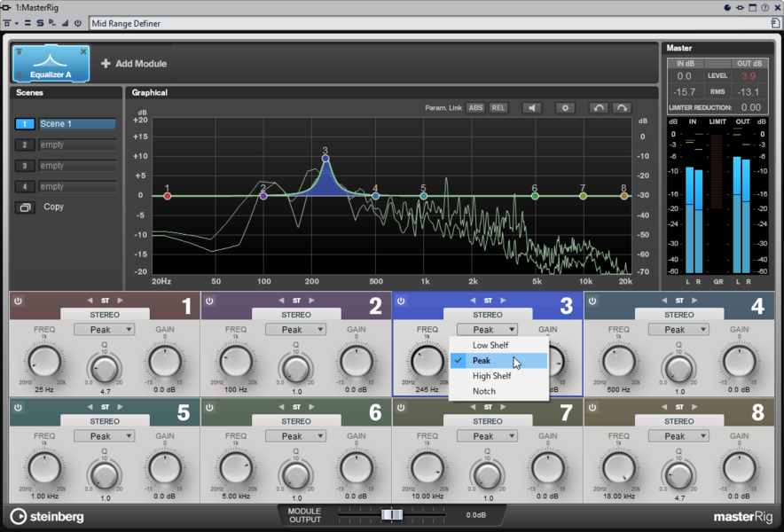Click the S solo icon in title toolbar
This screenshot has height=532, width=784.
pos(40,23)
